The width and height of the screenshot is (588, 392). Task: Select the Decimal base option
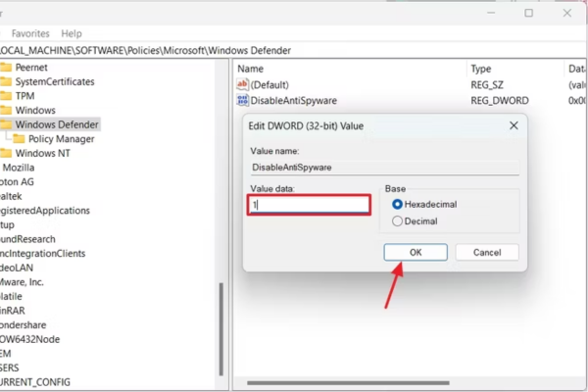[415, 221]
